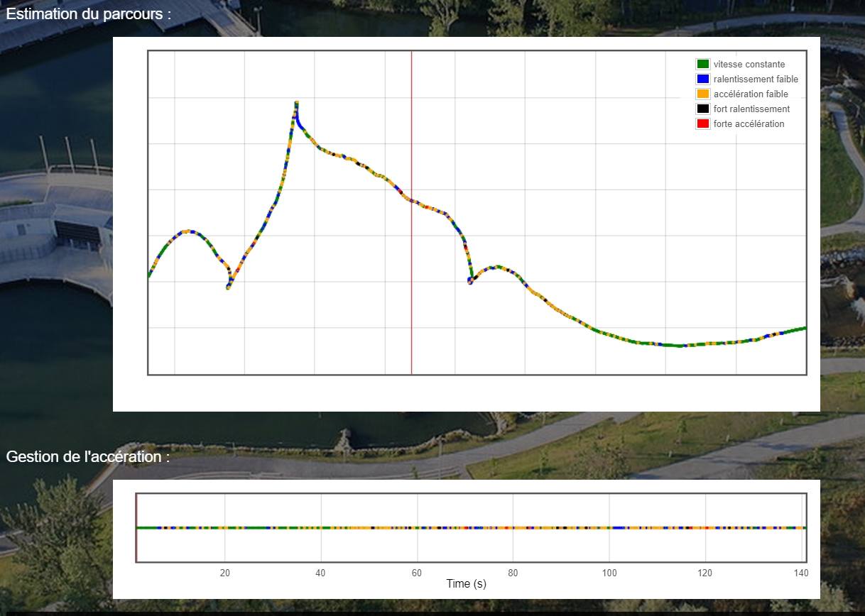
Task: Click the 60 tick label on time axis
Action: 416,573
